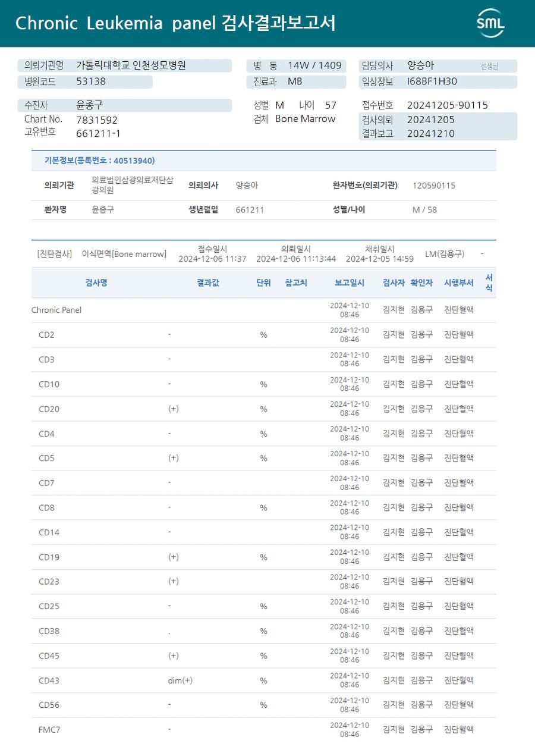
Task: Click confirmer '김용구' in CD56 row
Action: click(421, 705)
